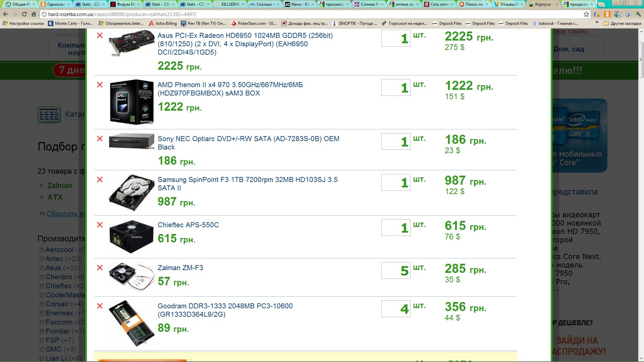The width and height of the screenshot is (644, 362).
Task: Open the SINOPTIK weather bookmark
Action: 355,23
